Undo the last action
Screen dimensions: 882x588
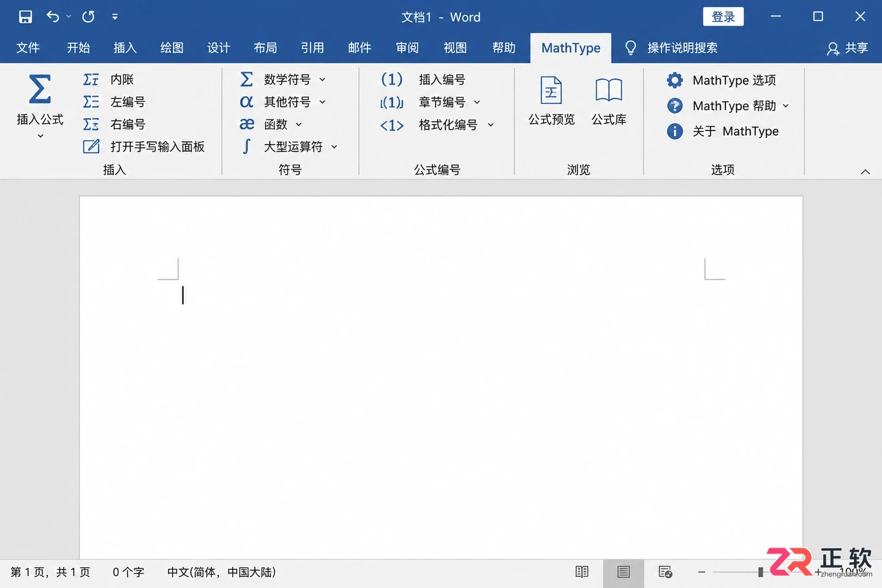click(x=53, y=17)
